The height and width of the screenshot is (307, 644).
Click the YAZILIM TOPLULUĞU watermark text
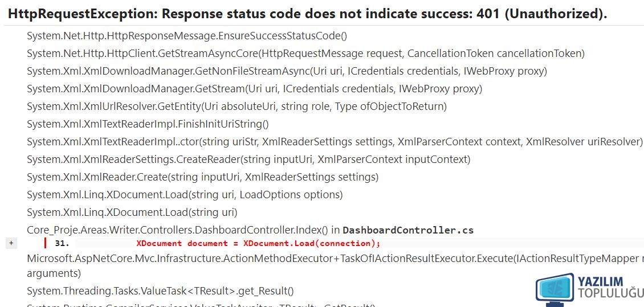coord(610,287)
